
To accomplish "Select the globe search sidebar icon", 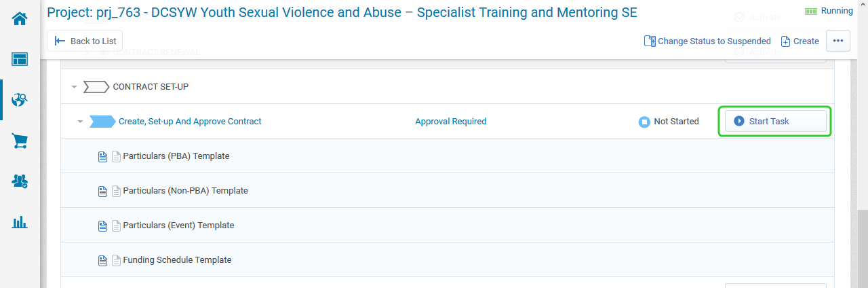I will click(x=20, y=101).
